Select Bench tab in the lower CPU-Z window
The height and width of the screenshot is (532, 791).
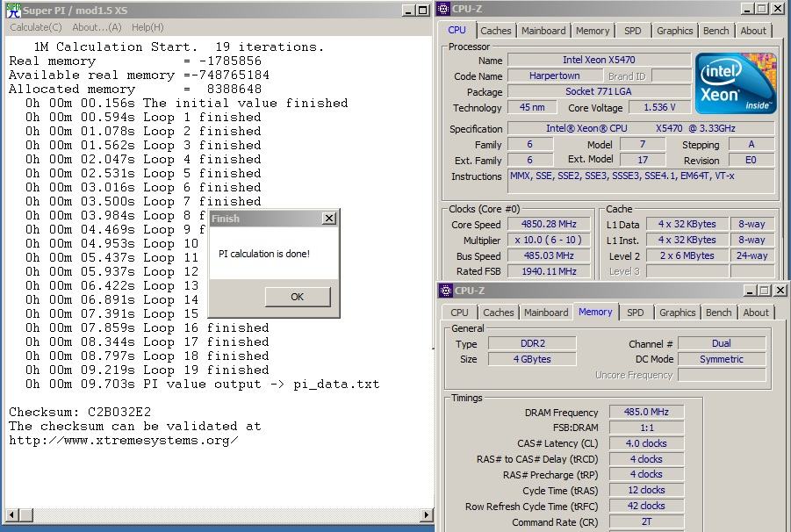(x=718, y=313)
